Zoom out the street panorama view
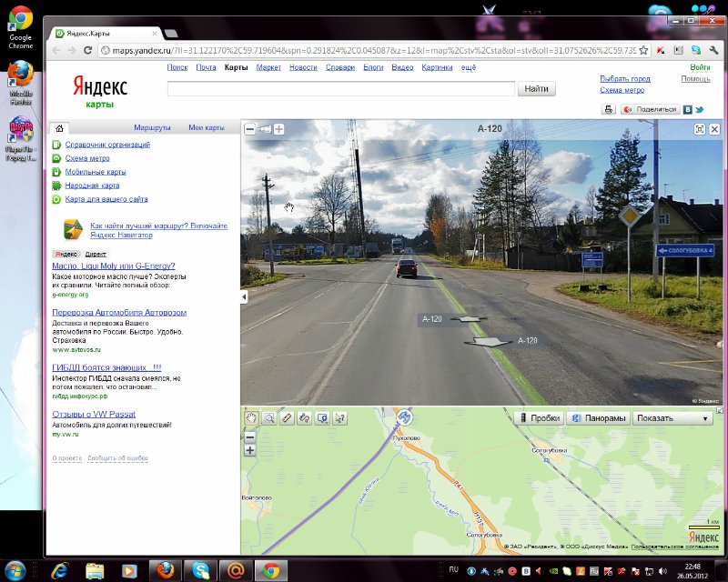Screen dimensions: 728x582 (249, 129)
